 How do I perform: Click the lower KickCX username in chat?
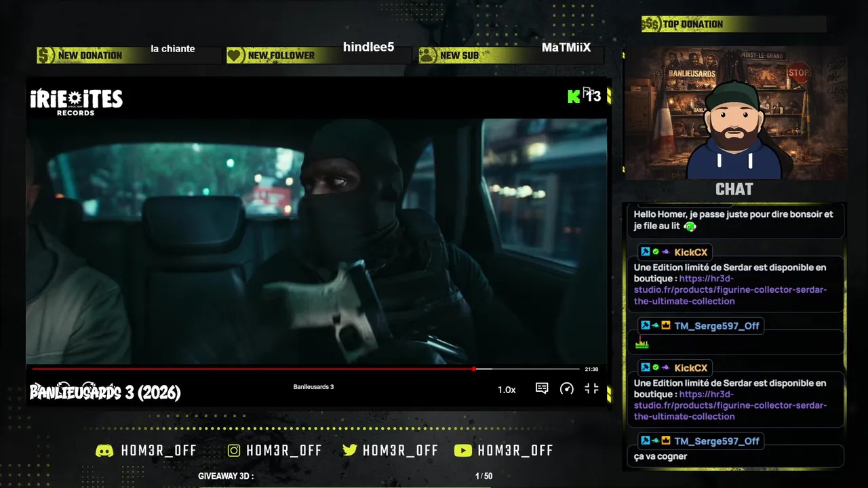tap(690, 368)
